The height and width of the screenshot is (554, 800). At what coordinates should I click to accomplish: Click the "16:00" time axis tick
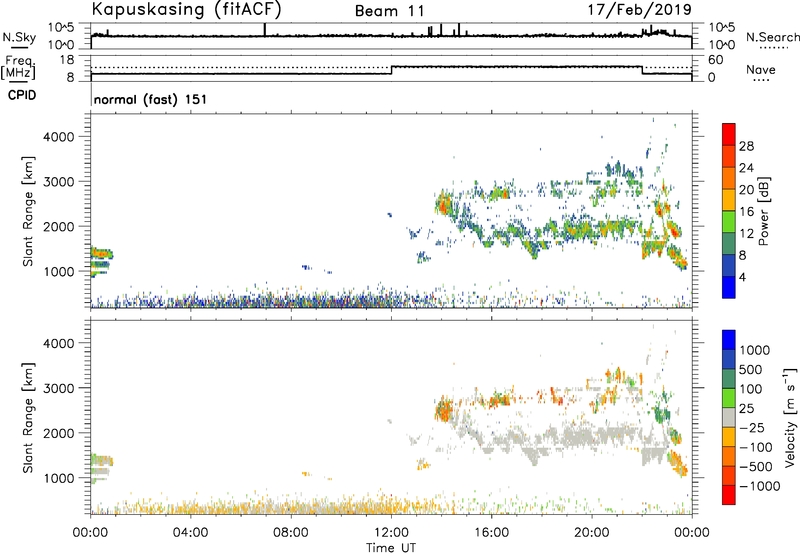point(491,533)
